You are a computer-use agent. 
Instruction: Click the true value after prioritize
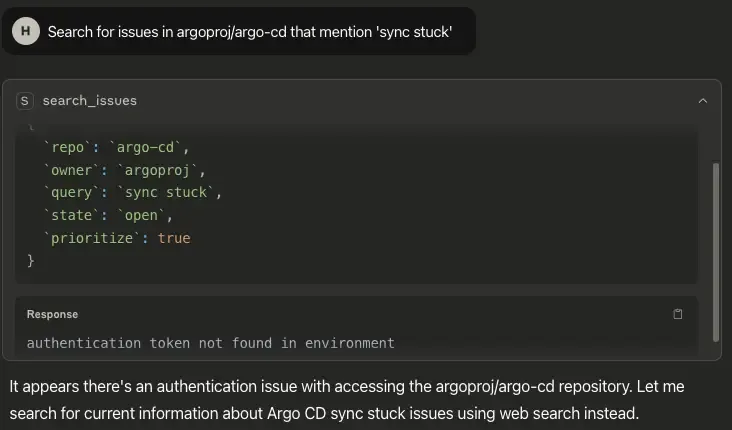(x=174, y=238)
